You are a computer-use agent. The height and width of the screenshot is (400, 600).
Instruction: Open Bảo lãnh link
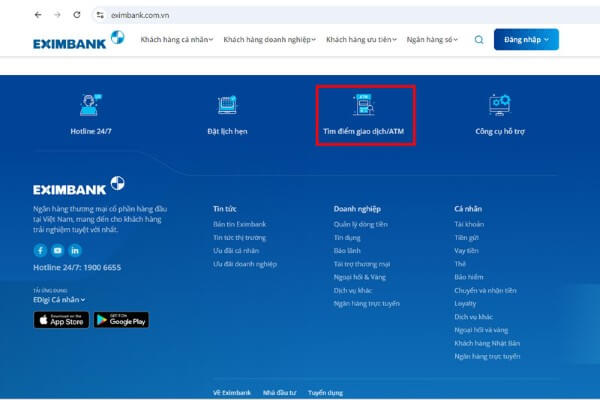[347, 251]
